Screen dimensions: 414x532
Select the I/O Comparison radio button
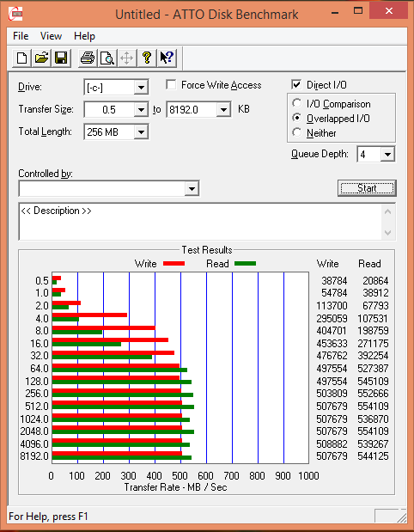(x=296, y=103)
